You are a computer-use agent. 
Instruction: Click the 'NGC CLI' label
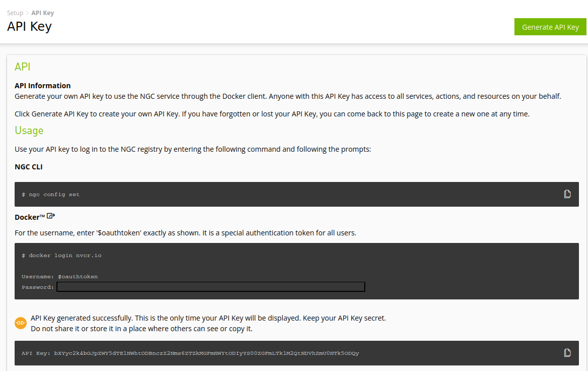(29, 167)
